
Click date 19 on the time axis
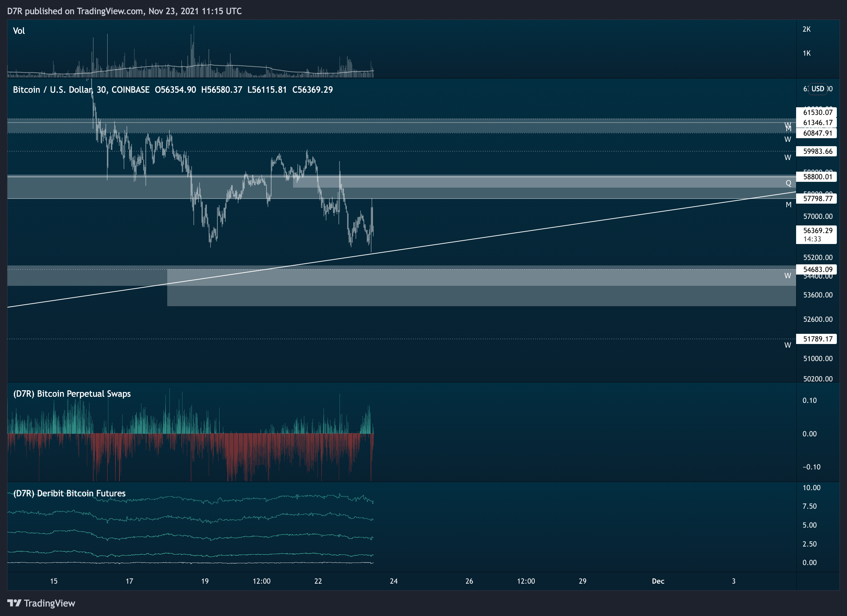[x=205, y=581]
